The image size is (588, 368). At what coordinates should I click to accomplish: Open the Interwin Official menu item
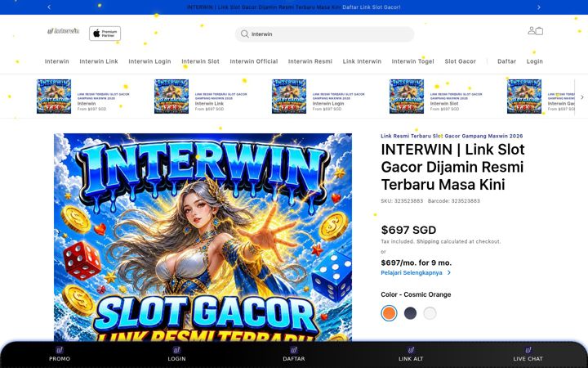coord(254,61)
